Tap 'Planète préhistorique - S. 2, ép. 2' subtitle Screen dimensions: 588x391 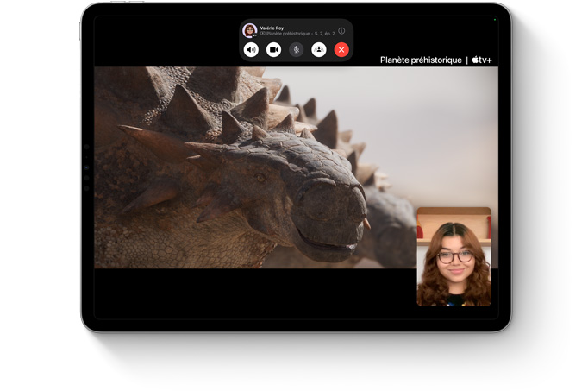[297, 34]
